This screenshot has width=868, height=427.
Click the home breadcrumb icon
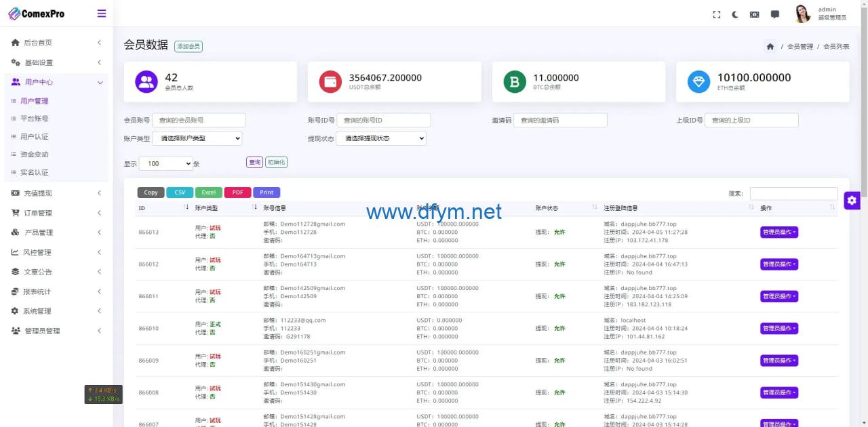(x=770, y=47)
